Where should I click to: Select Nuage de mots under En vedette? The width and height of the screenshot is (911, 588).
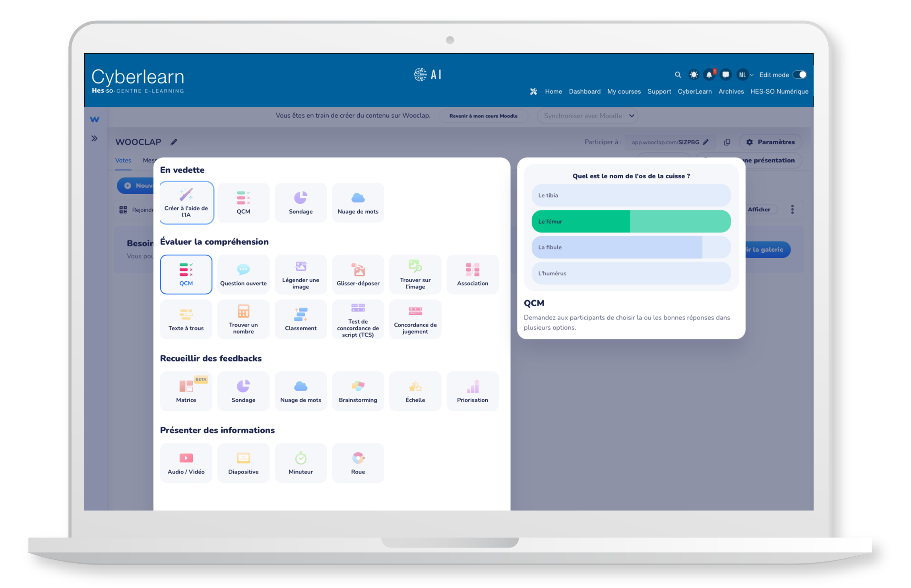point(358,203)
